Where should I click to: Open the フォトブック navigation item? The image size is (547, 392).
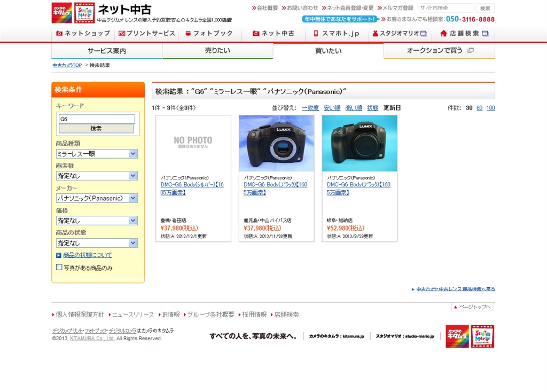tap(209, 34)
